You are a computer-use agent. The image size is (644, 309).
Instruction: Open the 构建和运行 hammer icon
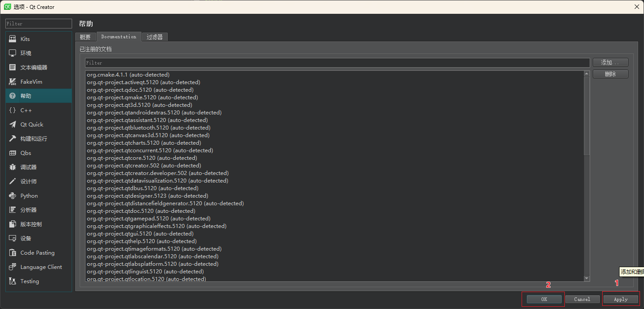pyautogui.click(x=12, y=139)
